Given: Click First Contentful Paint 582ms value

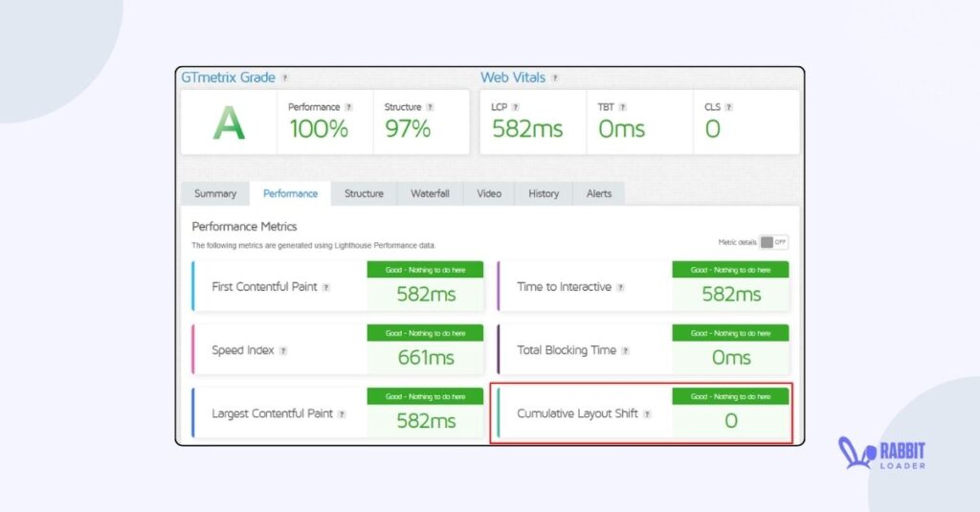Looking at the screenshot, I should (426, 295).
